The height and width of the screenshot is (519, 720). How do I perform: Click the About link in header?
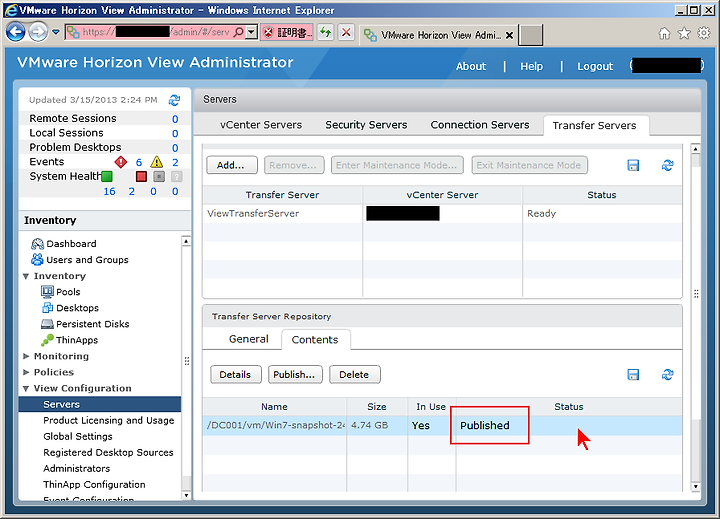coord(471,66)
